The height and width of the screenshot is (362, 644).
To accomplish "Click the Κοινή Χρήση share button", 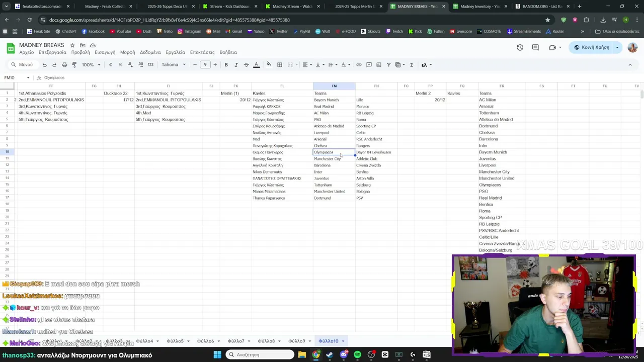I will tap(592, 47).
